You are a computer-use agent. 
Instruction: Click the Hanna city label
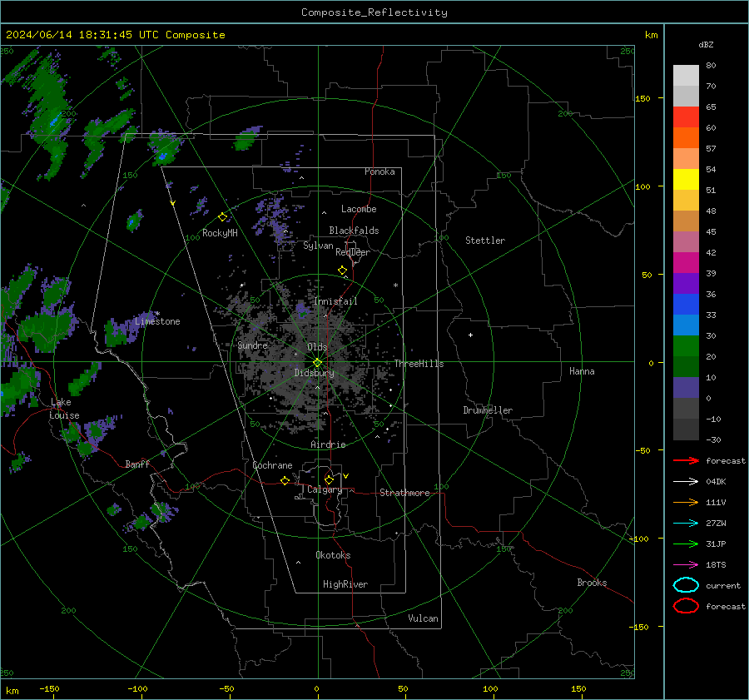click(x=582, y=371)
